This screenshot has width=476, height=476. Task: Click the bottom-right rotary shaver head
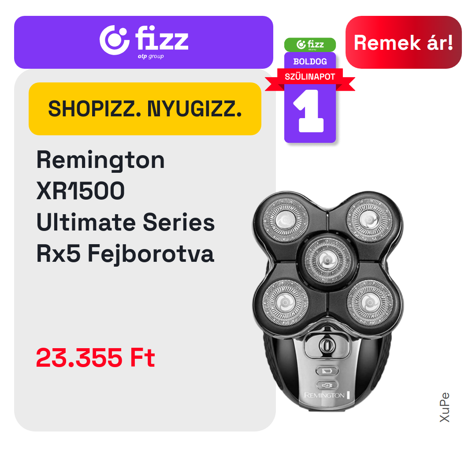369,303
